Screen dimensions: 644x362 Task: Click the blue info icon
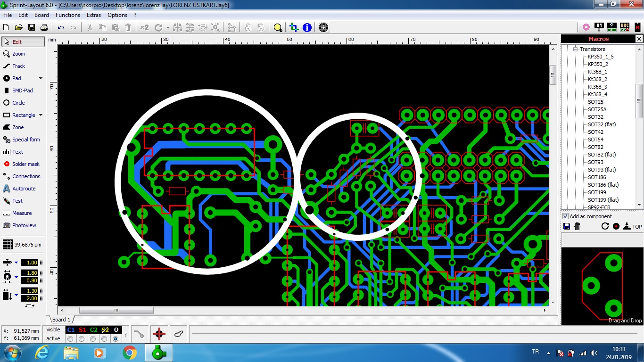coord(307,28)
